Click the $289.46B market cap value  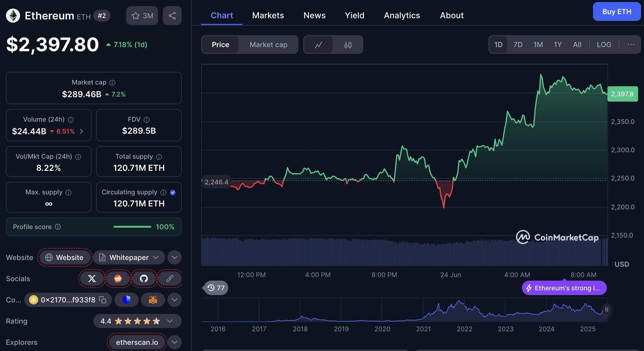pos(81,94)
